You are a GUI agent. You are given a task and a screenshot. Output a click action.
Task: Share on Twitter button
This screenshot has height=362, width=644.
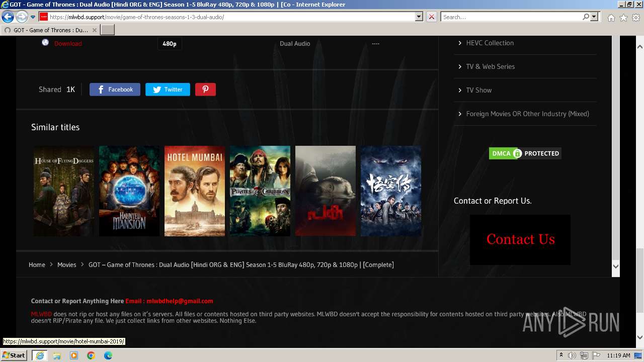pos(168,89)
